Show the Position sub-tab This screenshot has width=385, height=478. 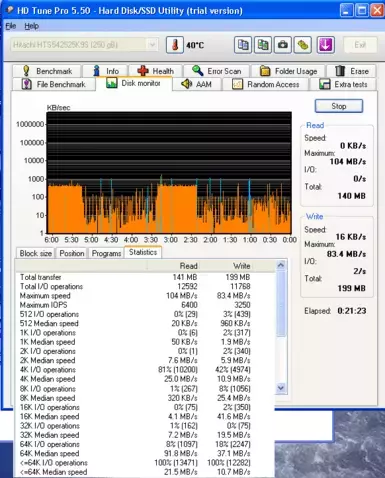point(72,253)
